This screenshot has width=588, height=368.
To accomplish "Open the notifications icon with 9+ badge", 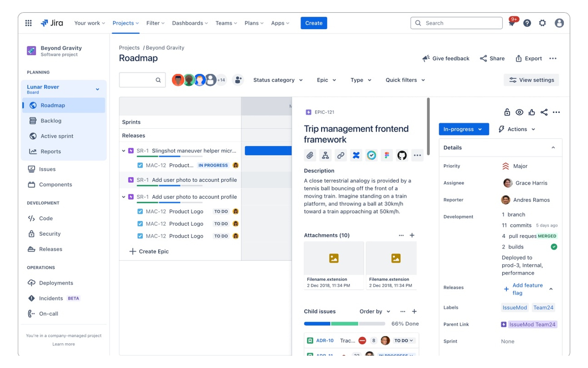I will (512, 22).
